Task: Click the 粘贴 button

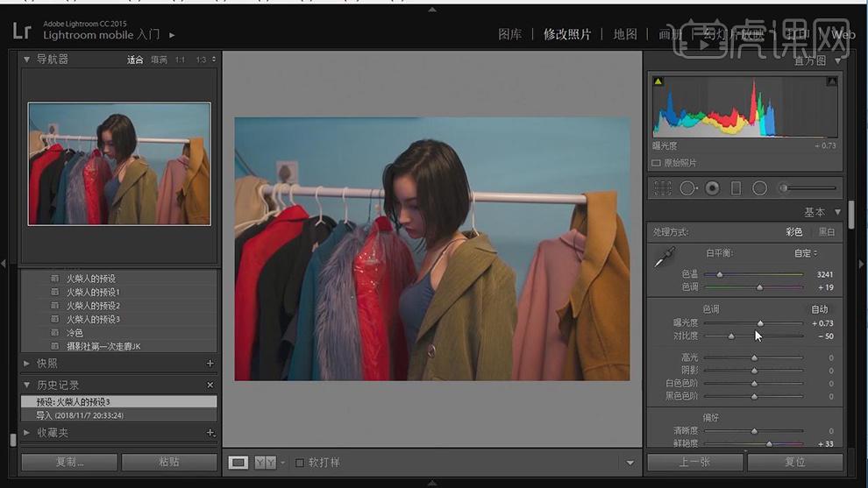Action: [x=169, y=462]
